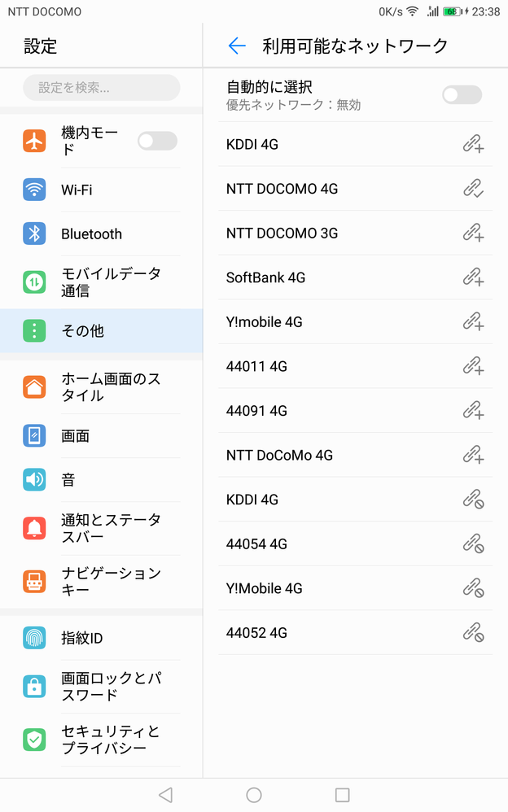Tap the cellular signal bars in the status bar
The width and height of the screenshot is (508, 812).
point(432,11)
